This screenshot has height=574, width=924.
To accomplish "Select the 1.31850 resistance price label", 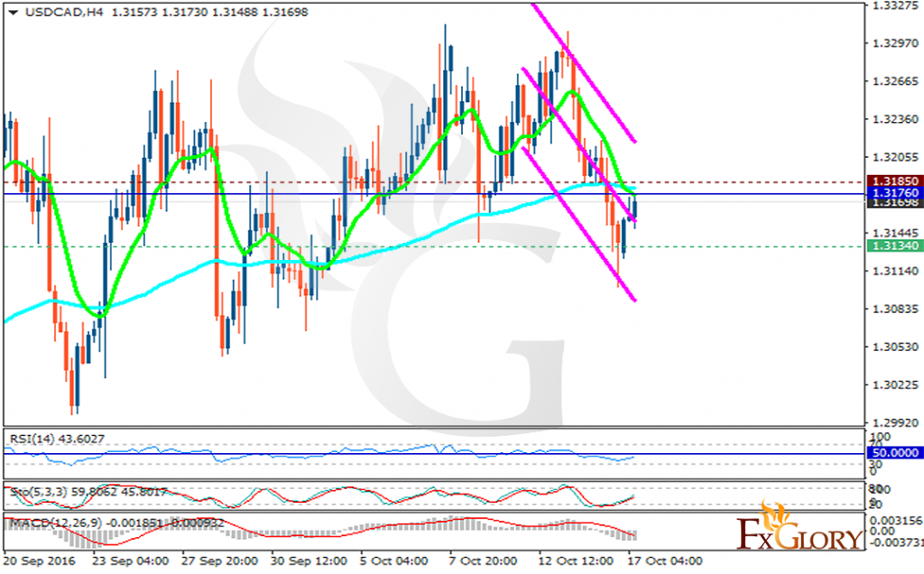I will point(894,181).
